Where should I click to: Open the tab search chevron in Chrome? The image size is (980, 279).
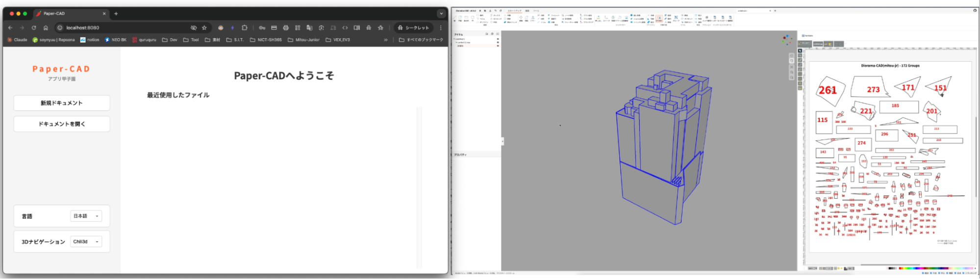(441, 14)
